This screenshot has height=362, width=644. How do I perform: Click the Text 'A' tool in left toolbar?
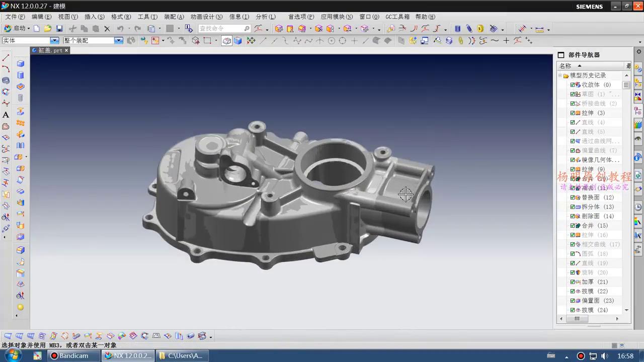coord(6,115)
